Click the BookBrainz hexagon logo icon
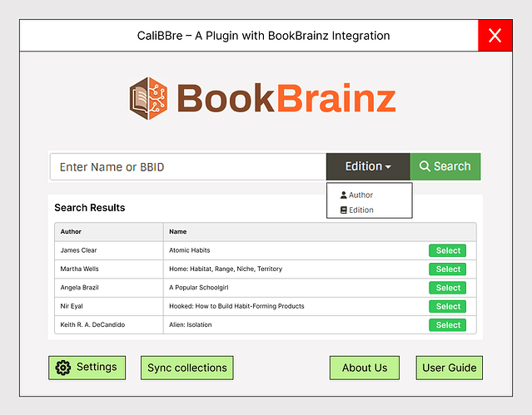Image resolution: width=532 pixels, height=415 pixels. click(148, 99)
